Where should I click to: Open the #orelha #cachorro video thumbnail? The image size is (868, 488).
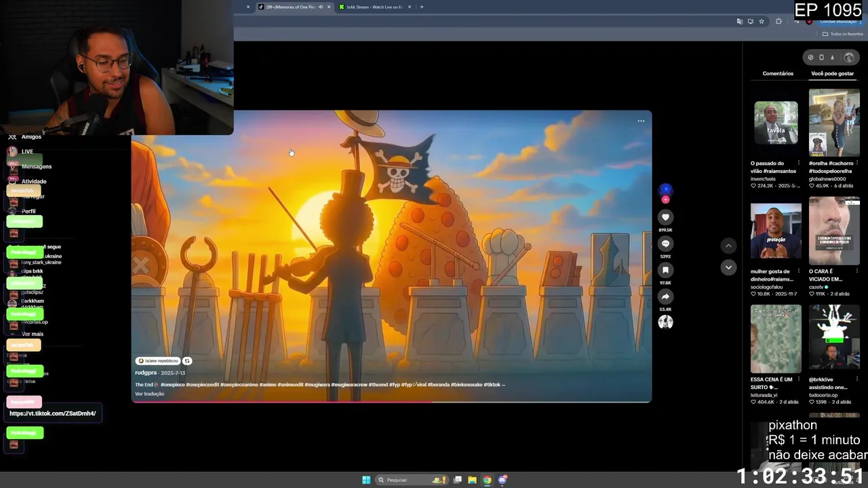[x=834, y=123]
